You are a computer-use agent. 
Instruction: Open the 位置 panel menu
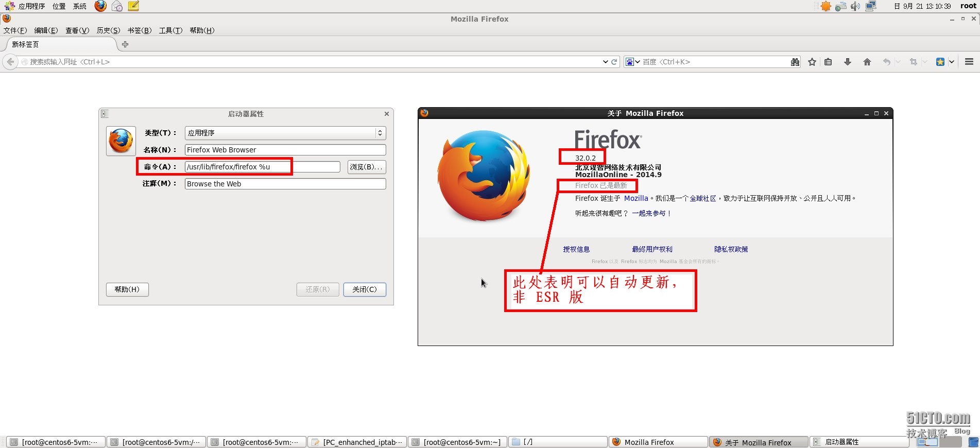(x=59, y=6)
